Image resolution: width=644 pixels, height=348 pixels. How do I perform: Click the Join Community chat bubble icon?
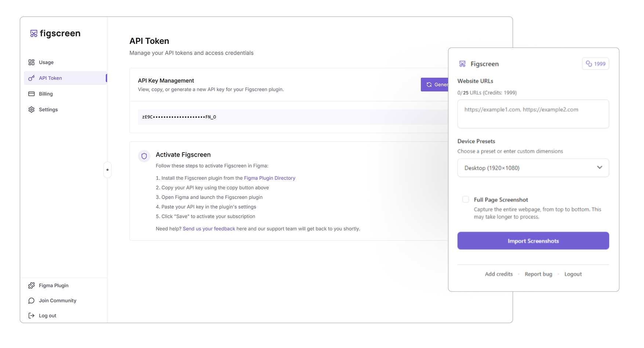(x=32, y=301)
